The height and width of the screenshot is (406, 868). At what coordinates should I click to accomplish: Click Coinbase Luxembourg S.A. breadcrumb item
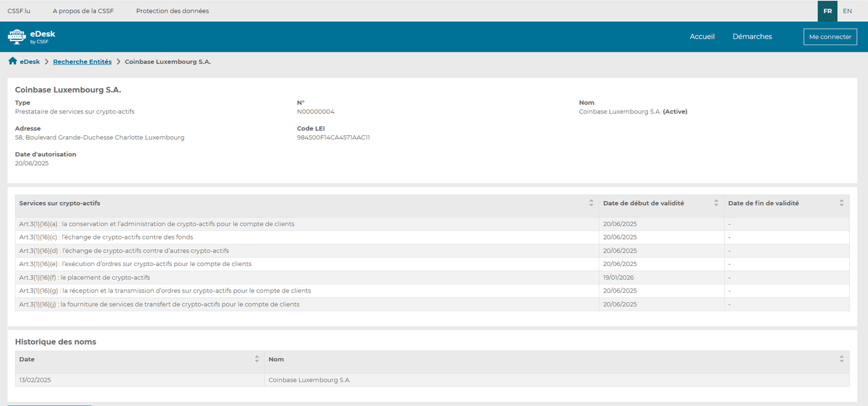[168, 62]
